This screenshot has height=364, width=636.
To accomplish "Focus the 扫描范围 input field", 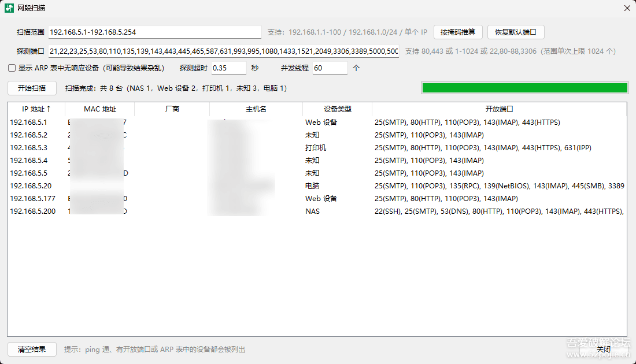I will click(154, 32).
